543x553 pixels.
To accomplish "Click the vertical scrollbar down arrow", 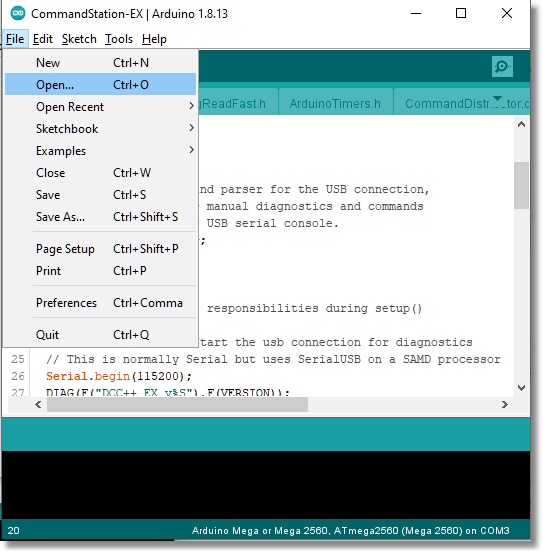I will [521, 388].
